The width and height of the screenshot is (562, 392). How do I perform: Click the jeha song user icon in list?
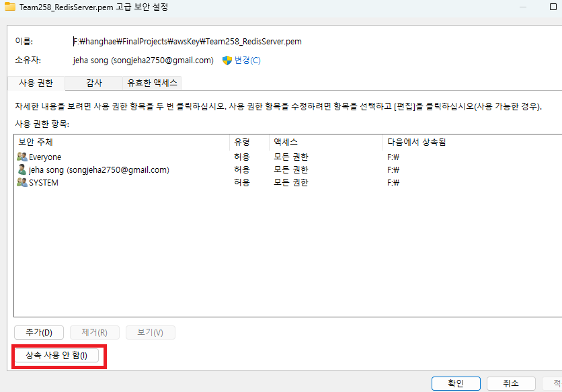pyautogui.click(x=22, y=169)
